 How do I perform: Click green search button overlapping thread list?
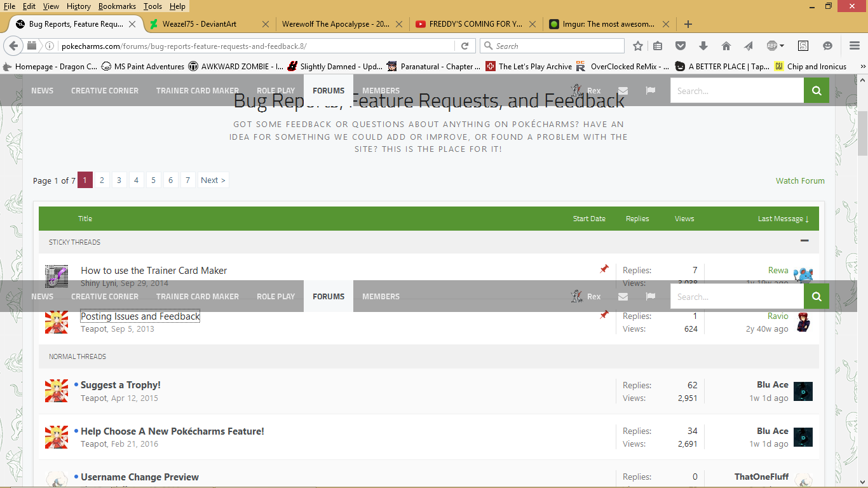[817, 296]
